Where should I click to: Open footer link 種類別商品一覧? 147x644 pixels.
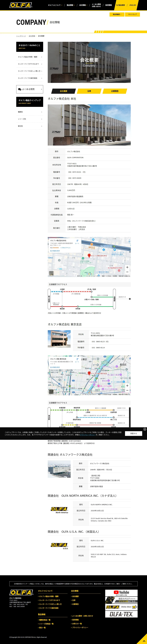(45, 620)
